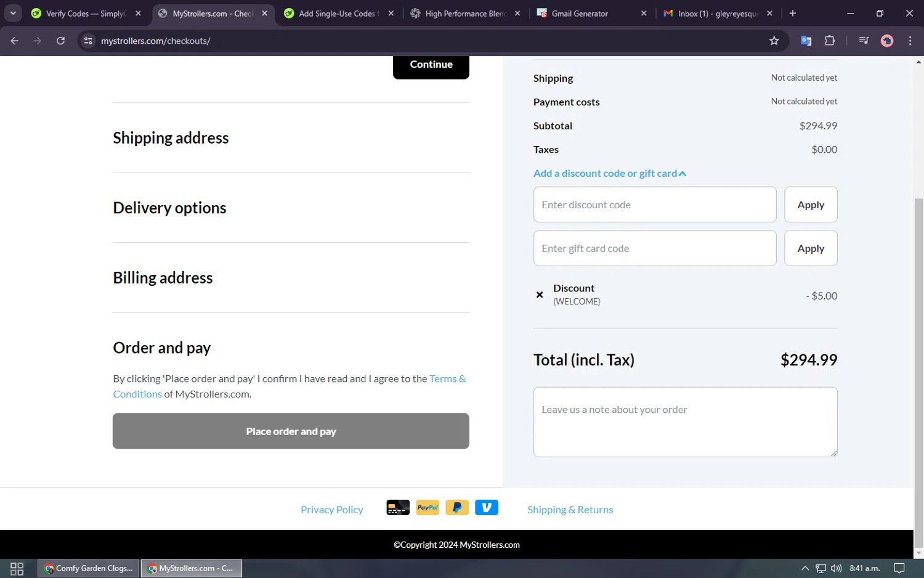Open the taskbar task view icon

click(x=17, y=568)
